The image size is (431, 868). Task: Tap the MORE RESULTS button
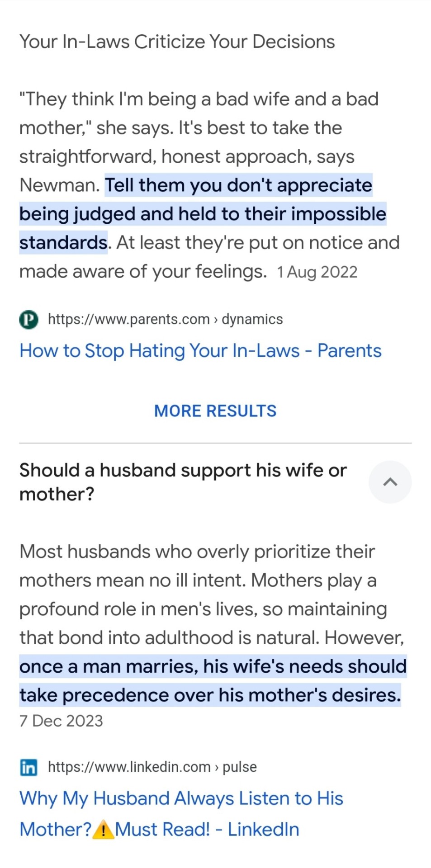(x=215, y=411)
